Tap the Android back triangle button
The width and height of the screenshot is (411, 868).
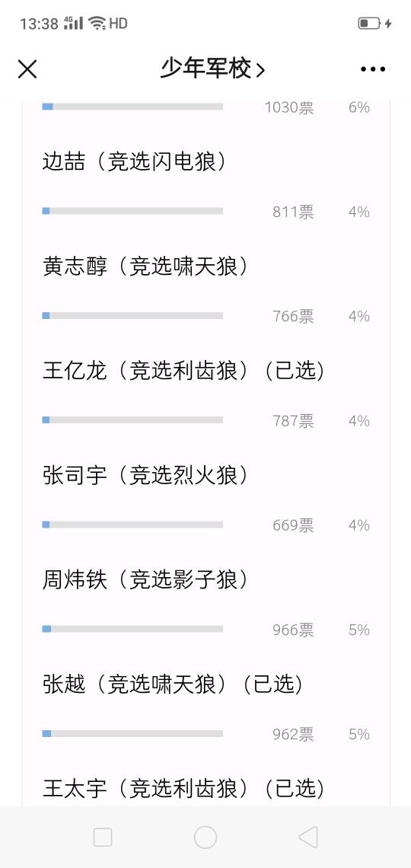tap(308, 837)
